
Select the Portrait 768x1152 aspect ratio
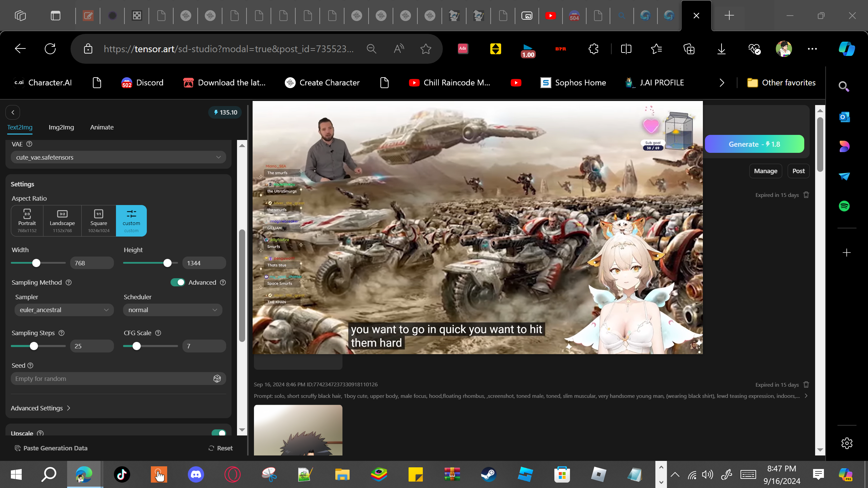pos(27,221)
